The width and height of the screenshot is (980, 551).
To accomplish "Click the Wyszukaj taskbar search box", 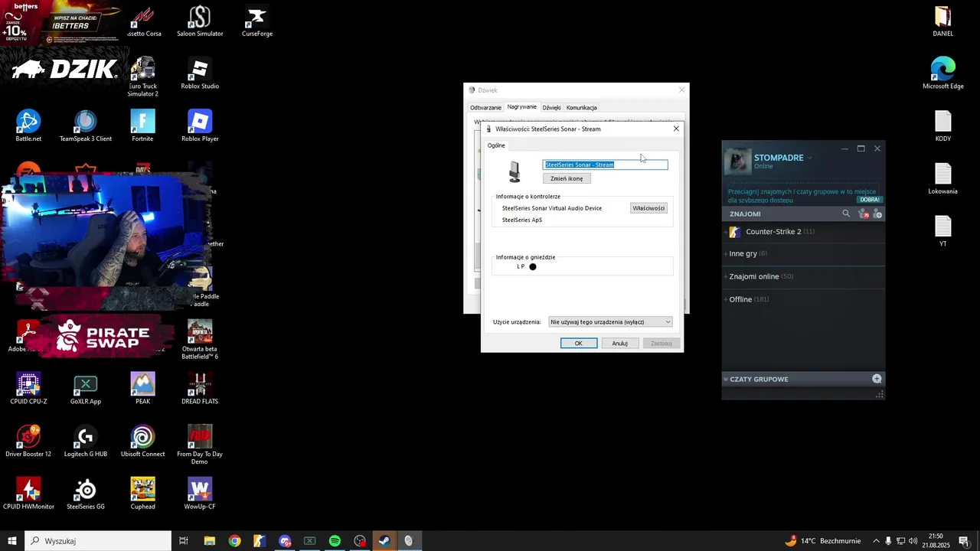I will tap(98, 541).
